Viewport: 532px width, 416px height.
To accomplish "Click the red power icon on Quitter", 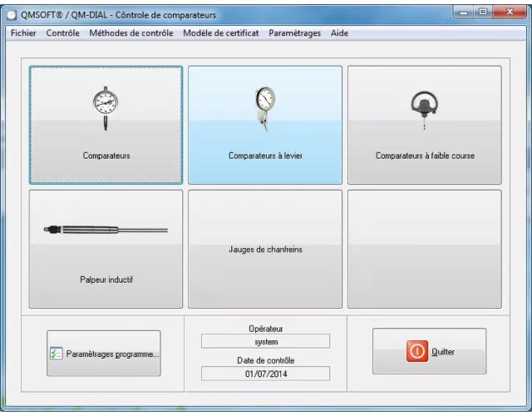I will point(417,351).
